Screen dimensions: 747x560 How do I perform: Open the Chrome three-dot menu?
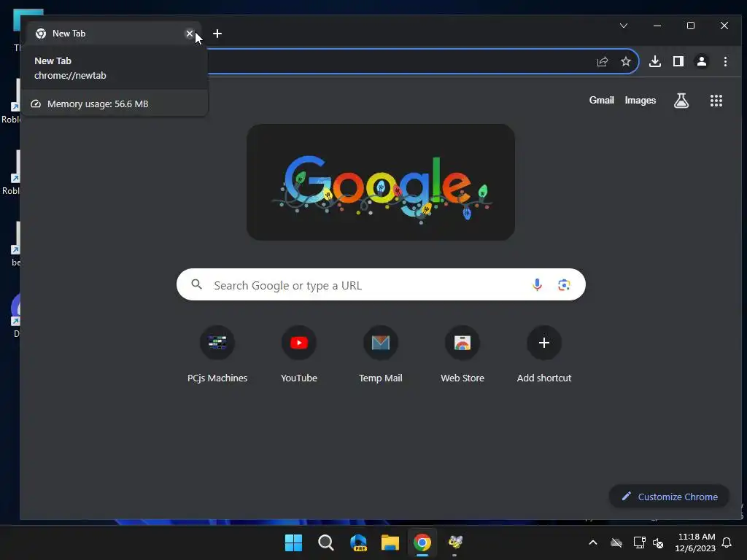tap(725, 61)
